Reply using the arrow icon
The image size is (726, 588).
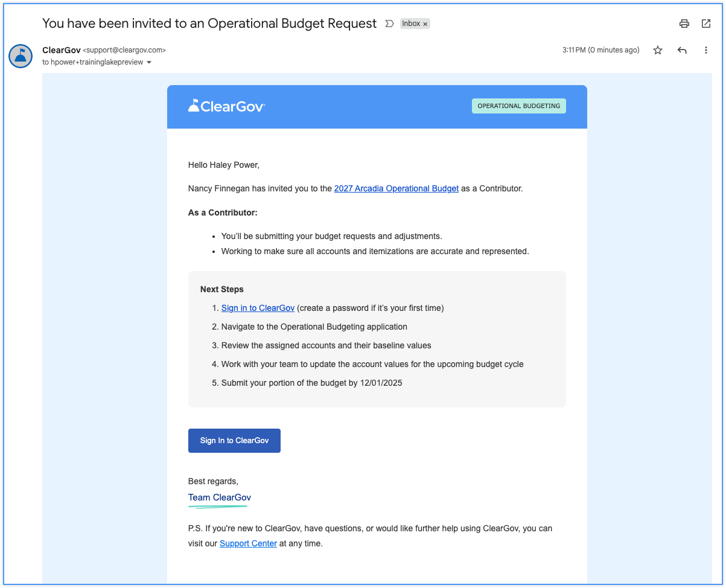[x=682, y=50]
